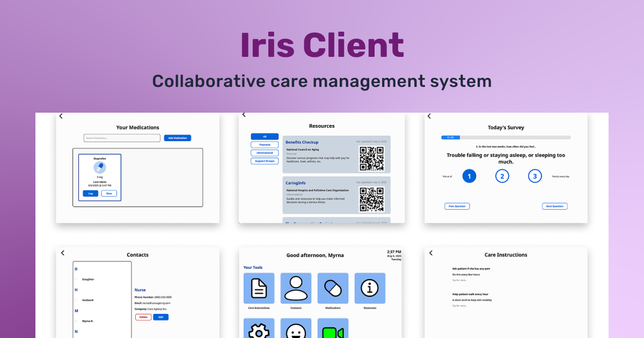Open the Care Instructions tool on the dashboard
This screenshot has width=644, height=338.
(x=259, y=288)
